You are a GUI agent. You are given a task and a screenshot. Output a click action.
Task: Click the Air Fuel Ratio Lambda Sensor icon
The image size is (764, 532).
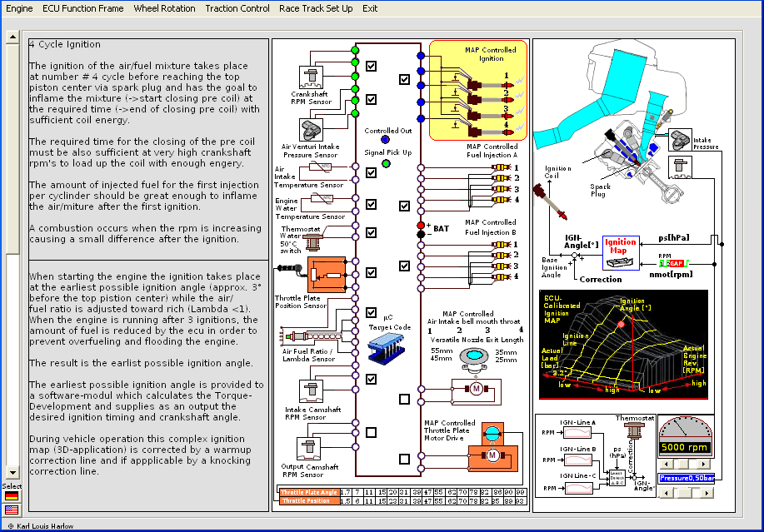312,336
